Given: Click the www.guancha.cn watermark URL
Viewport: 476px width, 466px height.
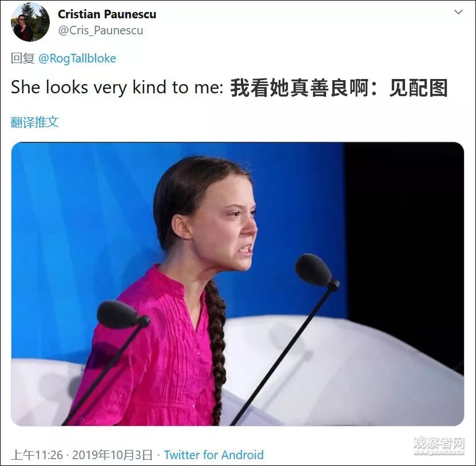Looking at the screenshot, I should point(439,452).
